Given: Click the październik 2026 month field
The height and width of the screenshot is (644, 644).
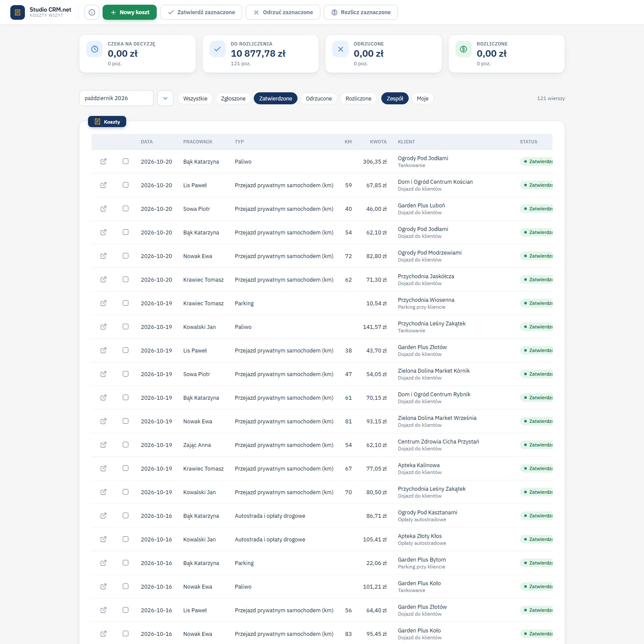Looking at the screenshot, I should pos(116,98).
